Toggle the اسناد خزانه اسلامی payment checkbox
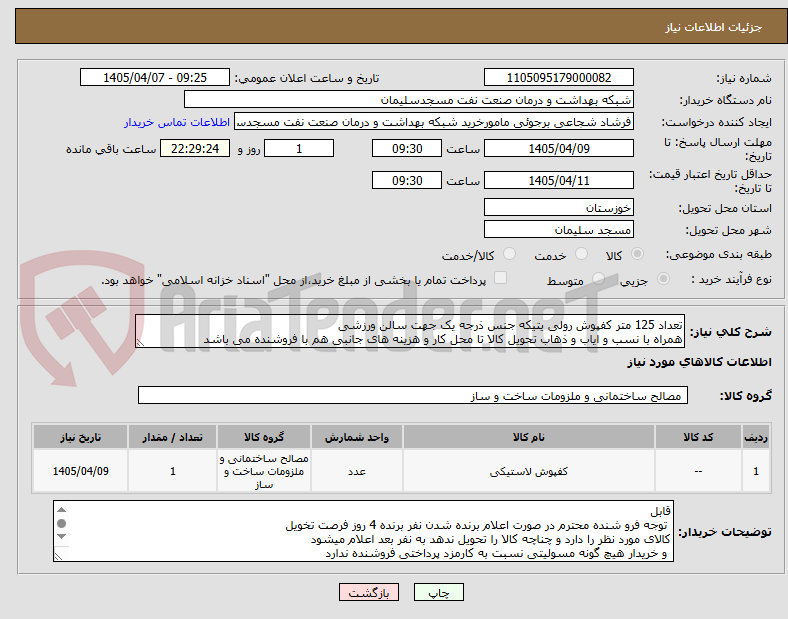 coord(501,277)
